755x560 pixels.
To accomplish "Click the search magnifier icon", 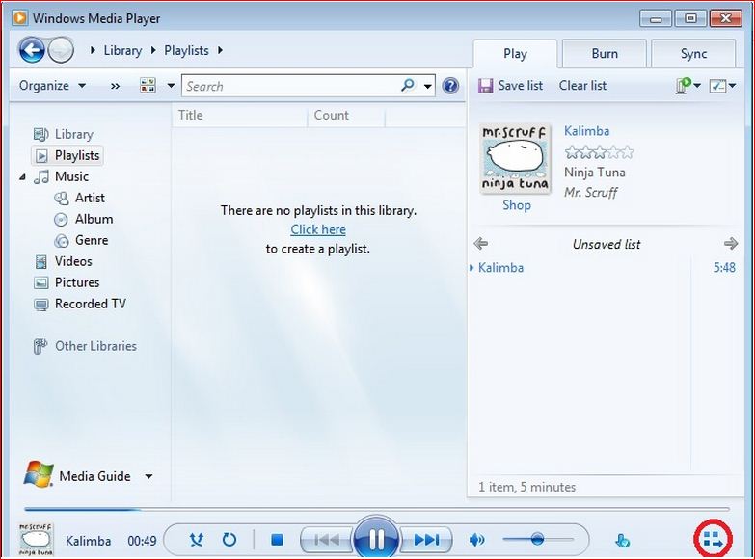I will (407, 85).
